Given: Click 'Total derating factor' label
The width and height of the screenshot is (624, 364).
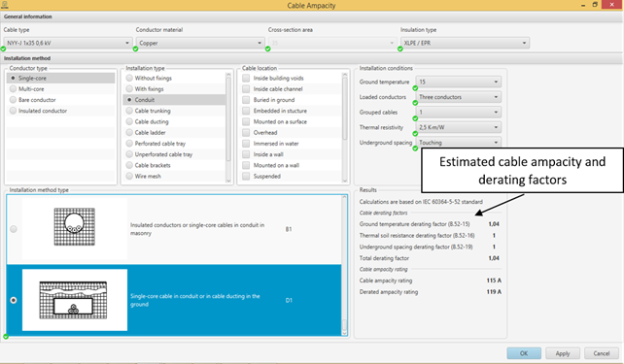Looking at the screenshot, I should (384, 258).
